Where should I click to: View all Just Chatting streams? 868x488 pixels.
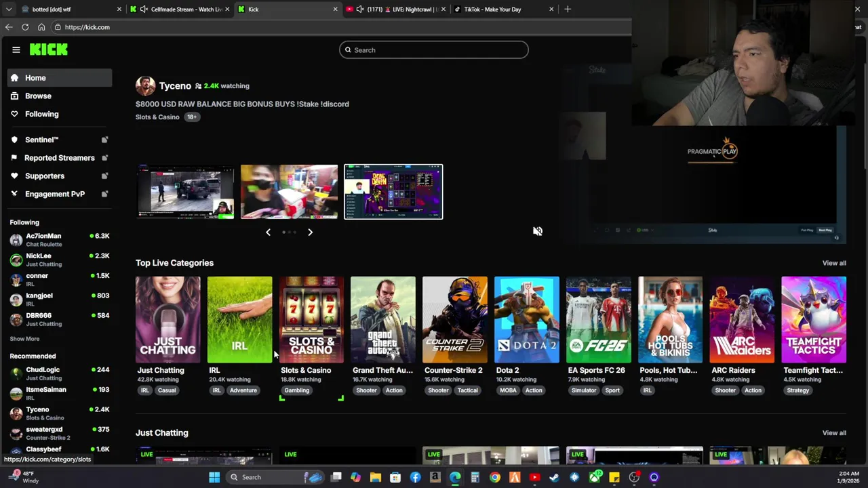pos(834,433)
